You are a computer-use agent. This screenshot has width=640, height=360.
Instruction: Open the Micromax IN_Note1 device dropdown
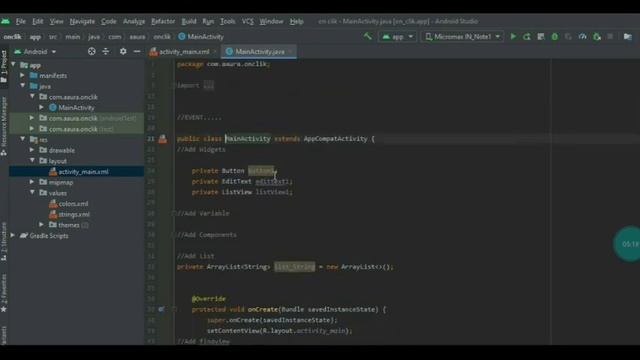pos(462,37)
